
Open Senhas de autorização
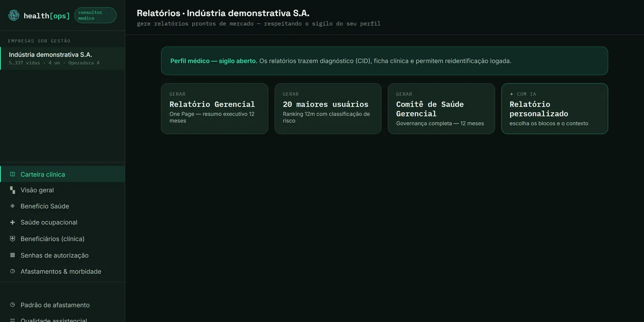point(63,255)
